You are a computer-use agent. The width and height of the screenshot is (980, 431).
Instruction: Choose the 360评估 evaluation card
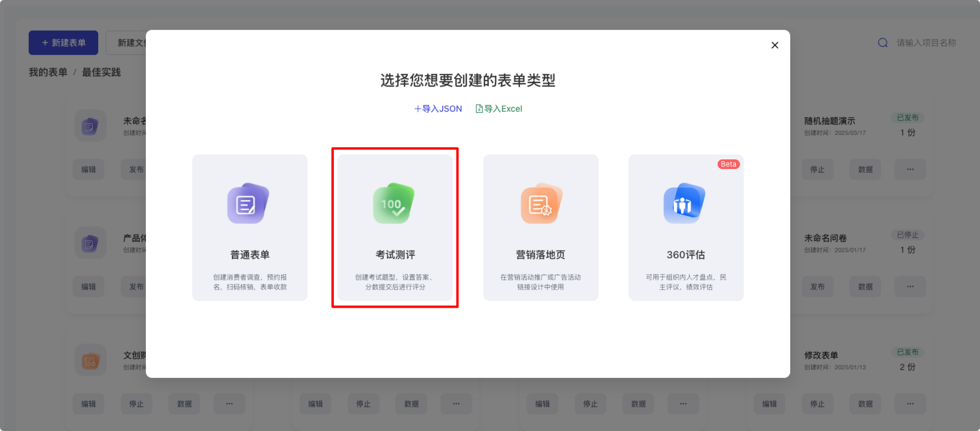tap(686, 227)
